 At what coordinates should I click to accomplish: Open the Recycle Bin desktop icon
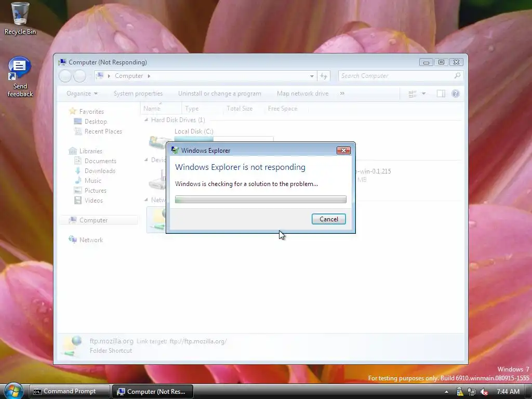pyautogui.click(x=20, y=19)
